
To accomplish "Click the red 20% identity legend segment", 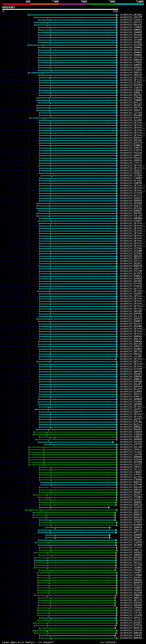I will tap(16, 4).
